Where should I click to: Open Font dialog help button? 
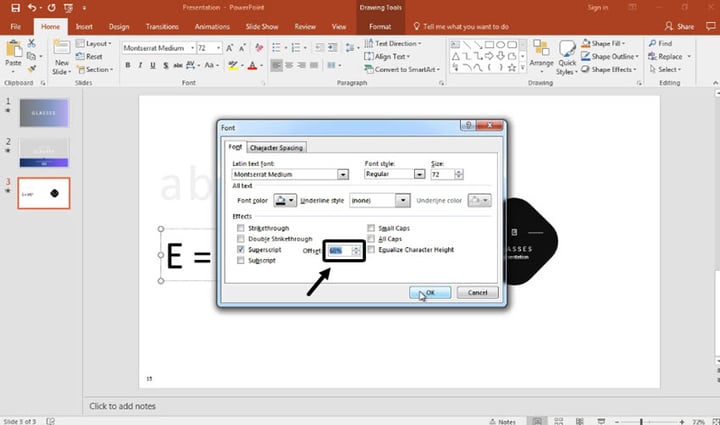pos(468,125)
